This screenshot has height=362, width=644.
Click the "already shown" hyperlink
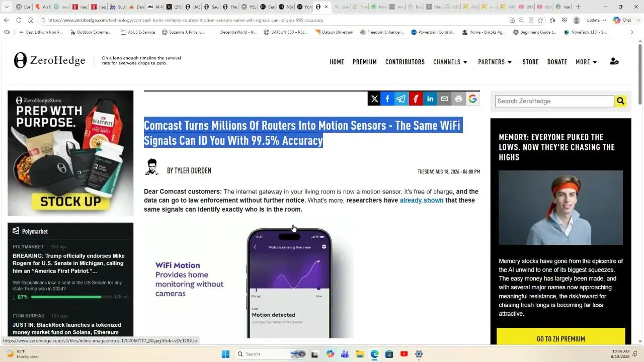(422, 200)
